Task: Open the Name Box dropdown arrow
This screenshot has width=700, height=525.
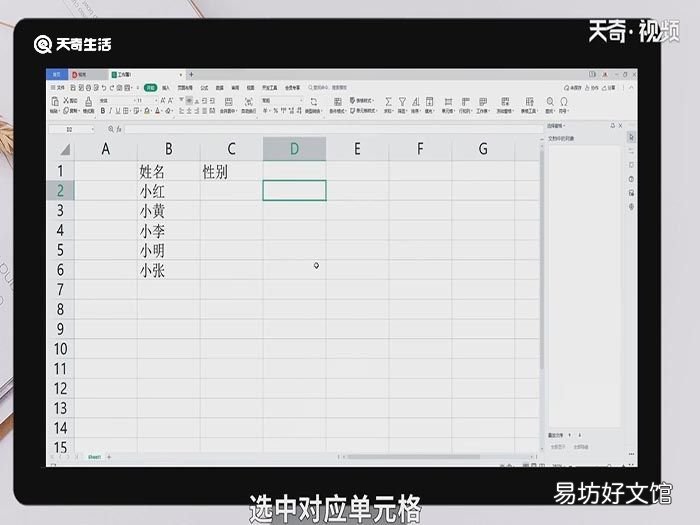Action: coord(93,129)
